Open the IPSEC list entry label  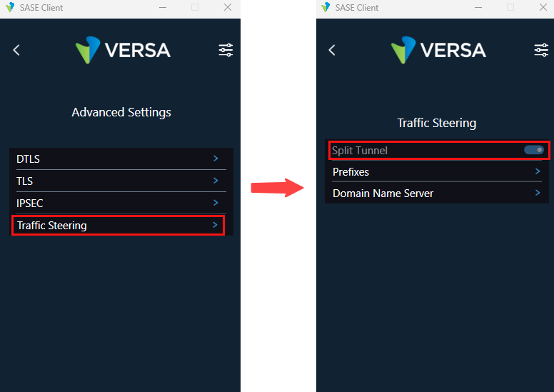[x=30, y=203]
